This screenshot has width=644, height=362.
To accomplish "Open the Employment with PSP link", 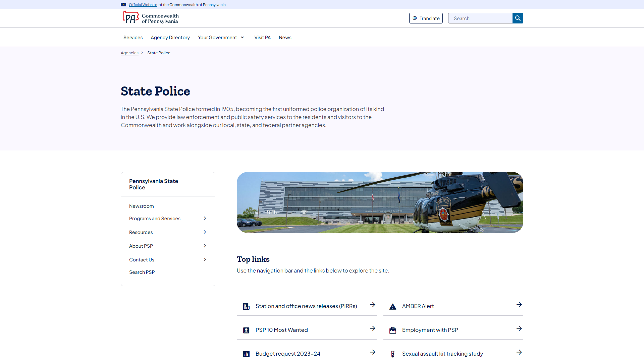I will point(430,330).
